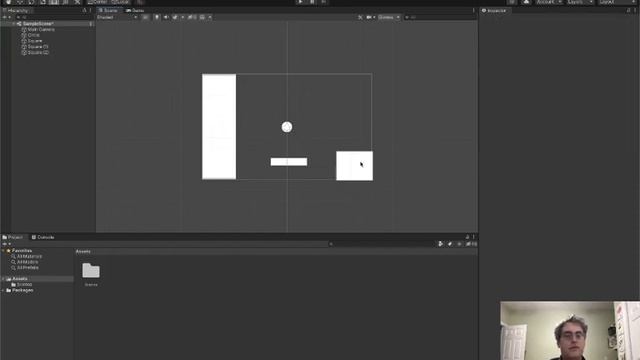Switch to the Scene tab
640x360 pixels.
pyautogui.click(x=108, y=11)
